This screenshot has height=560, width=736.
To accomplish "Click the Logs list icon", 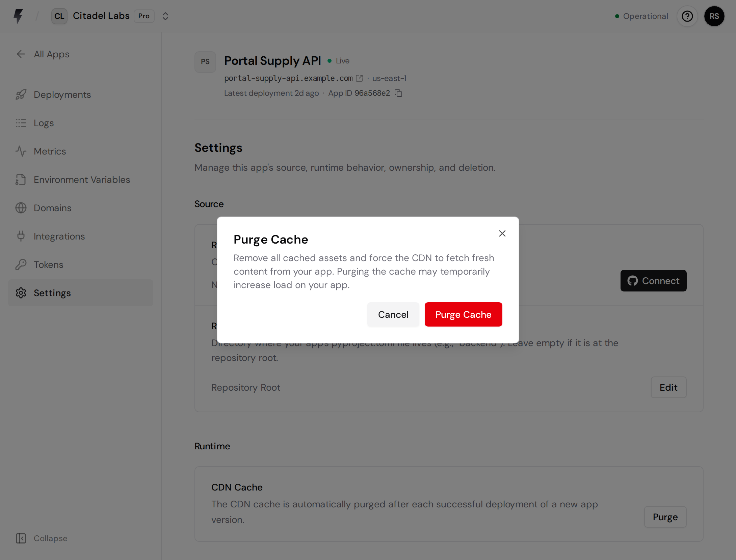I will 21,123.
